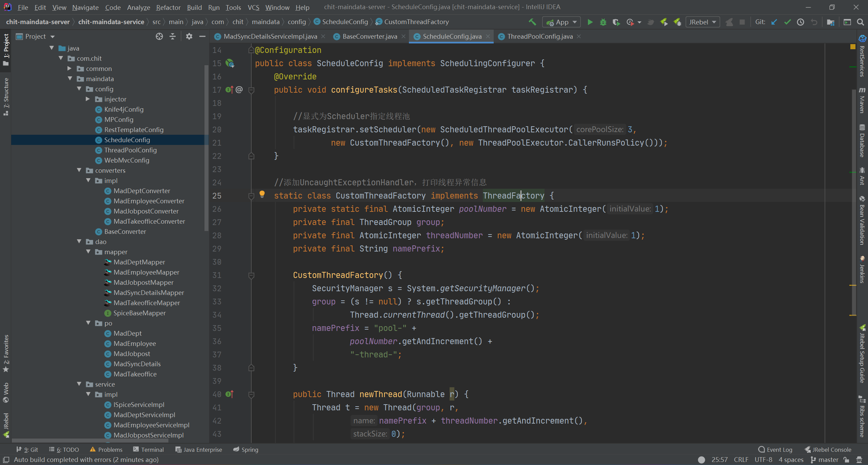Click the Build Project hammer icon

tap(532, 22)
